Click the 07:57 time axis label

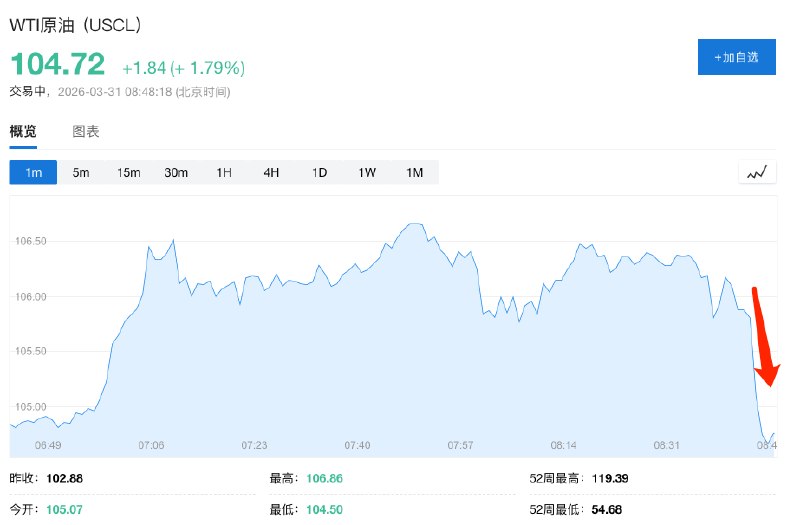[460, 445]
